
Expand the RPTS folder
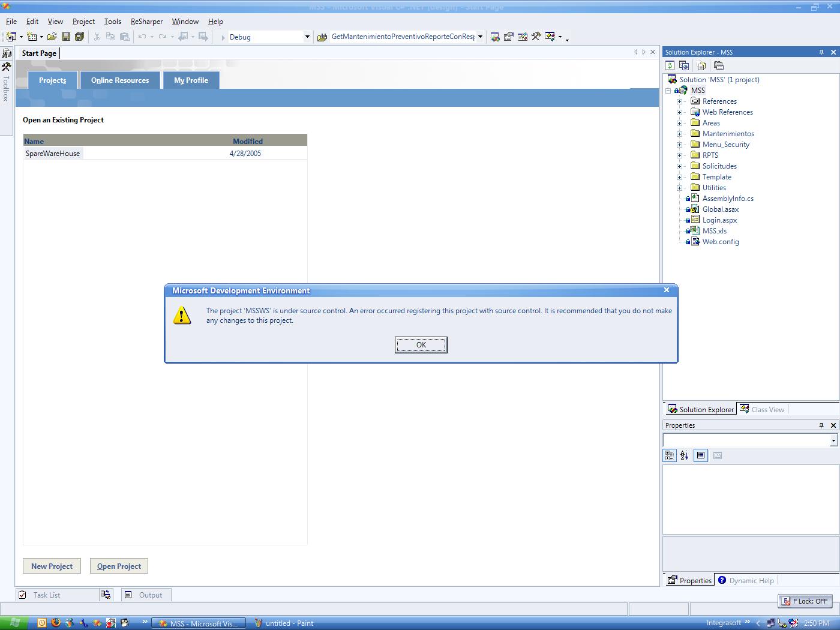click(680, 155)
